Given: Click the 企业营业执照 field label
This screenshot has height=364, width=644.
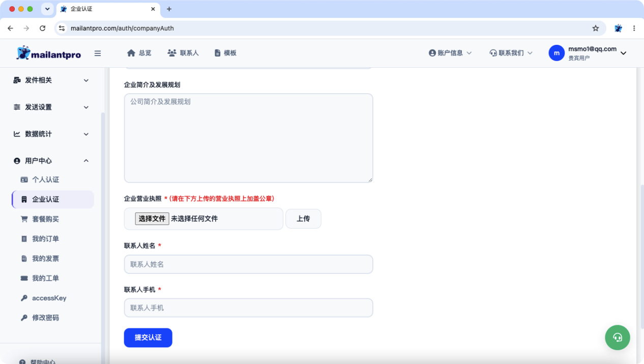Looking at the screenshot, I should (142, 199).
